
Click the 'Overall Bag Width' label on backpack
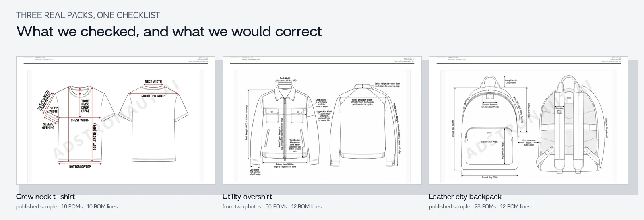(x=490, y=177)
